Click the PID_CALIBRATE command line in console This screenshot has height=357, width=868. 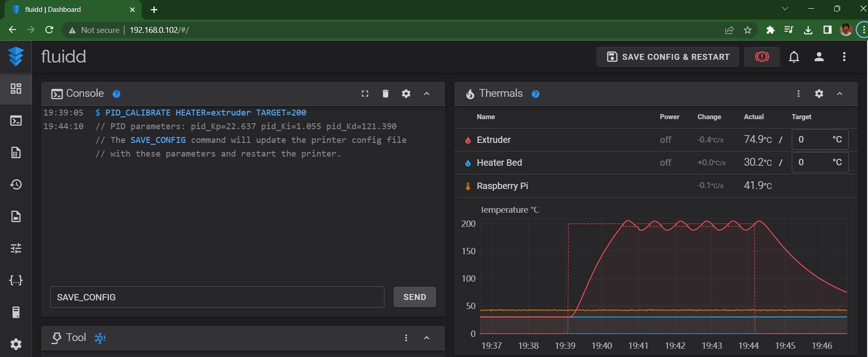coord(205,113)
